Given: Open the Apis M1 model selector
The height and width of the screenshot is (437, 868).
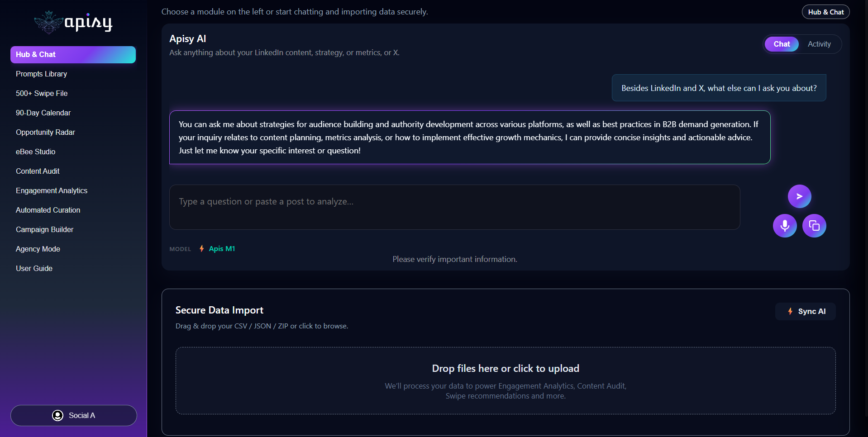Looking at the screenshot, I should 222,248.
